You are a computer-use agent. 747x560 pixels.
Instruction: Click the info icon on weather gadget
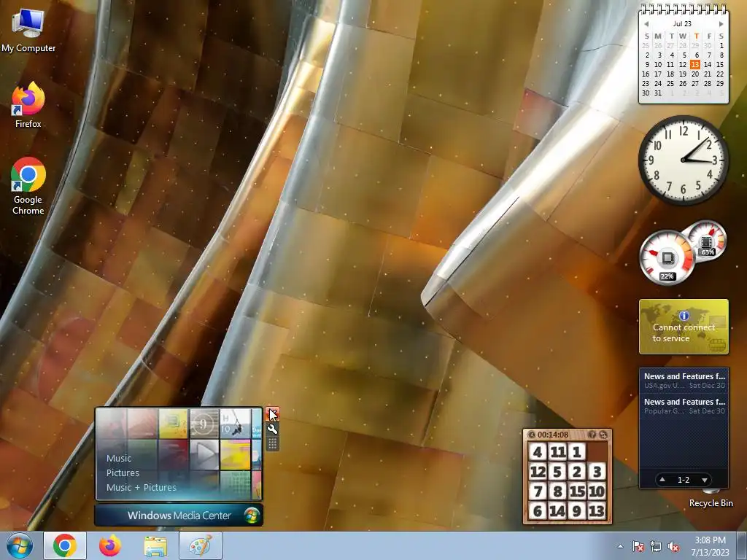tap(684, 315)
